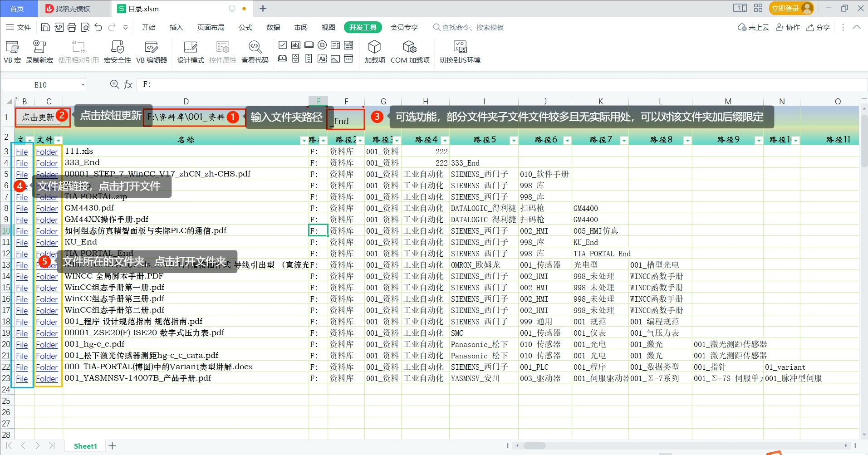Insert an image control from the ribbon

tap(335, 59)
